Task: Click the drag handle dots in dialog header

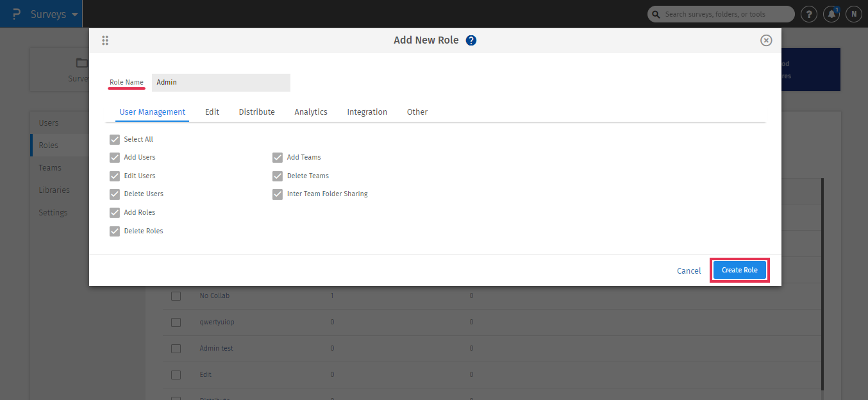Action: tap(105, 40)
